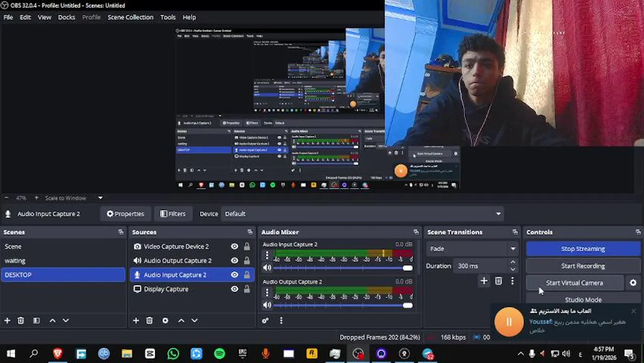
Task: Zoom in the preview with plus
Action: click(36, 198)
